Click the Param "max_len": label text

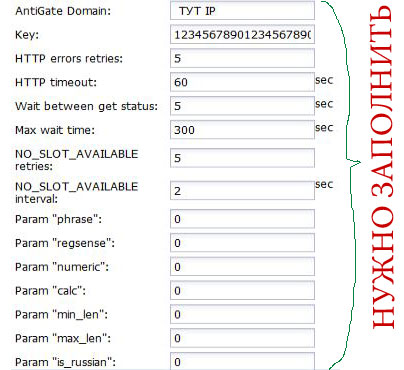[63, 339]
